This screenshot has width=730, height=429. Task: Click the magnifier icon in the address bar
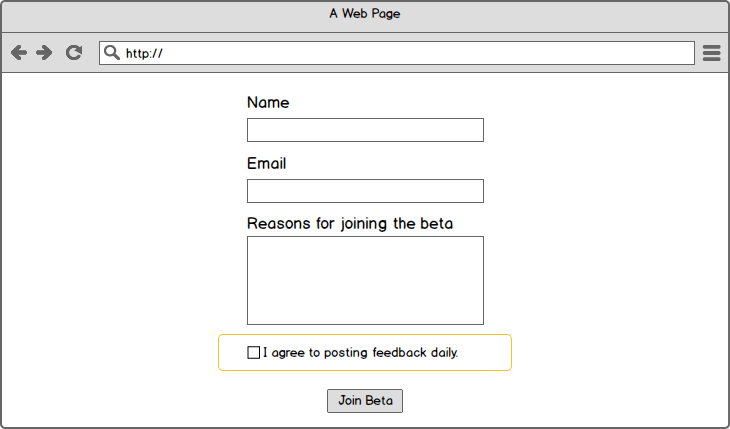coord(112,53)
